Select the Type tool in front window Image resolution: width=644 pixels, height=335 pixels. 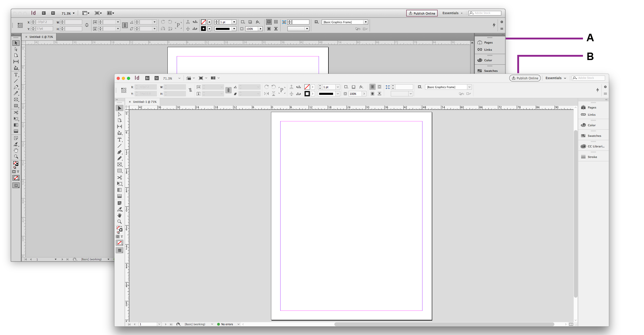(120, 140)
